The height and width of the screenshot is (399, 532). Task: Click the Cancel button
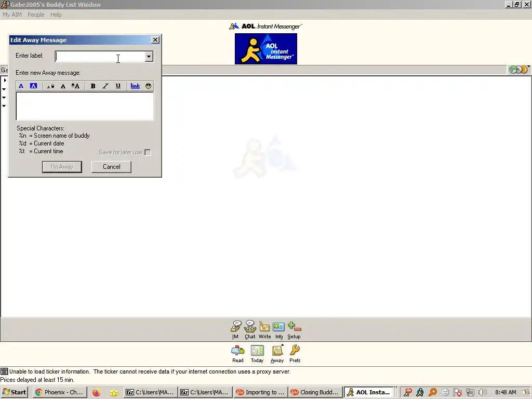click(111, 167)
